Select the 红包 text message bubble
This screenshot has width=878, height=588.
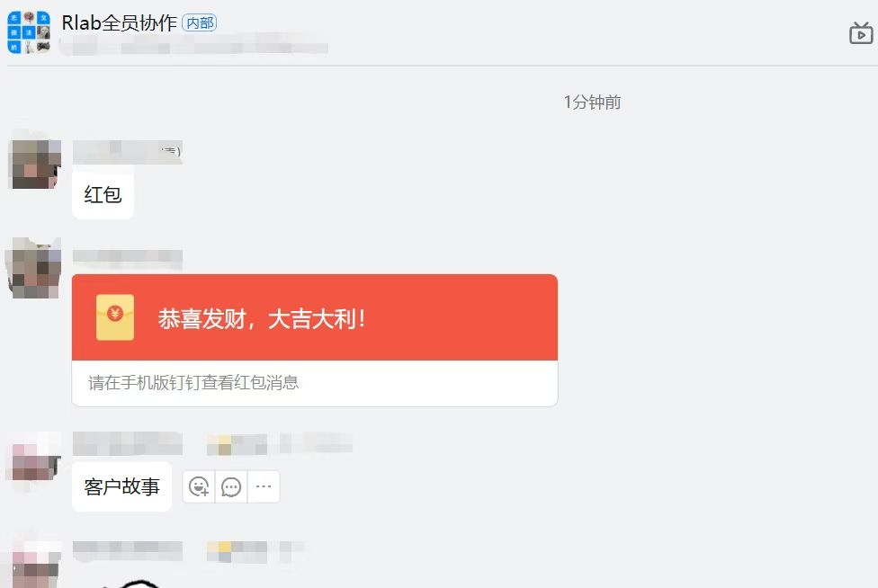pos(103,195)
